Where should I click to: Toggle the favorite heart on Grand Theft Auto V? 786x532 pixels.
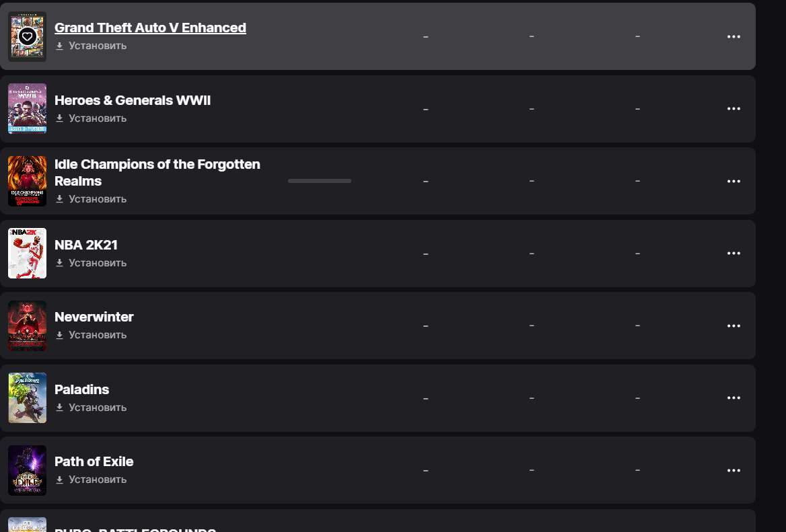pos(27,36)
